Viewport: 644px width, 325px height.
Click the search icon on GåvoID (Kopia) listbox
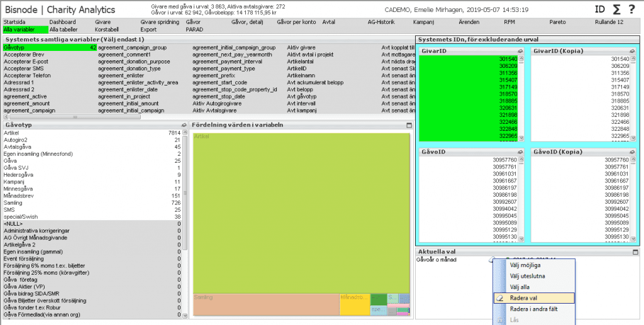pos(632,152)
